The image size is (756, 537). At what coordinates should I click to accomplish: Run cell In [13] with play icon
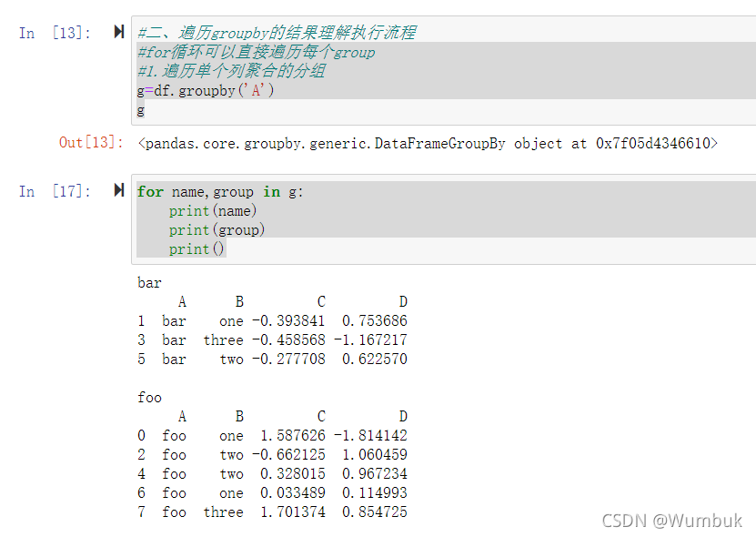[119, 32]
